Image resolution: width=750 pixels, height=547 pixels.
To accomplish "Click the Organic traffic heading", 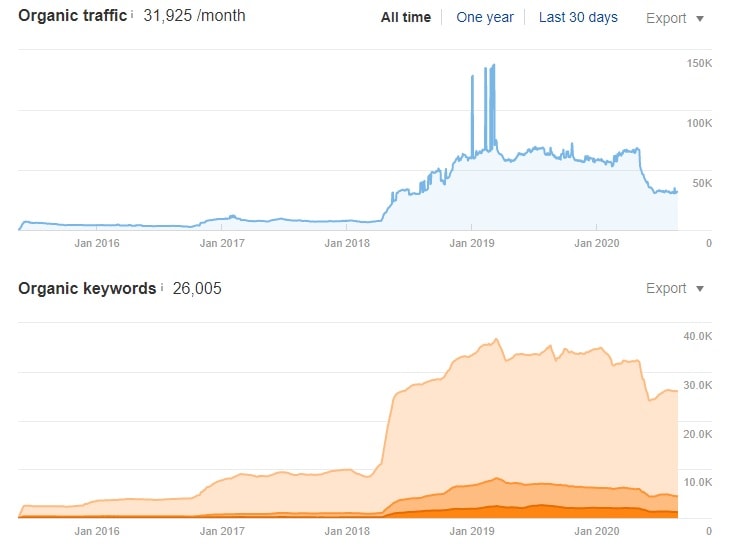I will 72,16.
